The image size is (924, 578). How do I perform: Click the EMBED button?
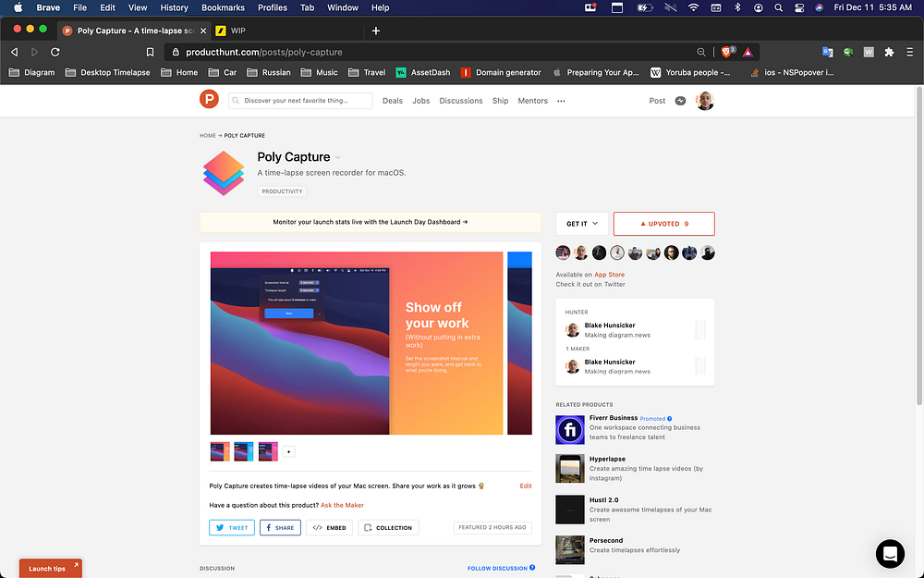pos(330,527)
